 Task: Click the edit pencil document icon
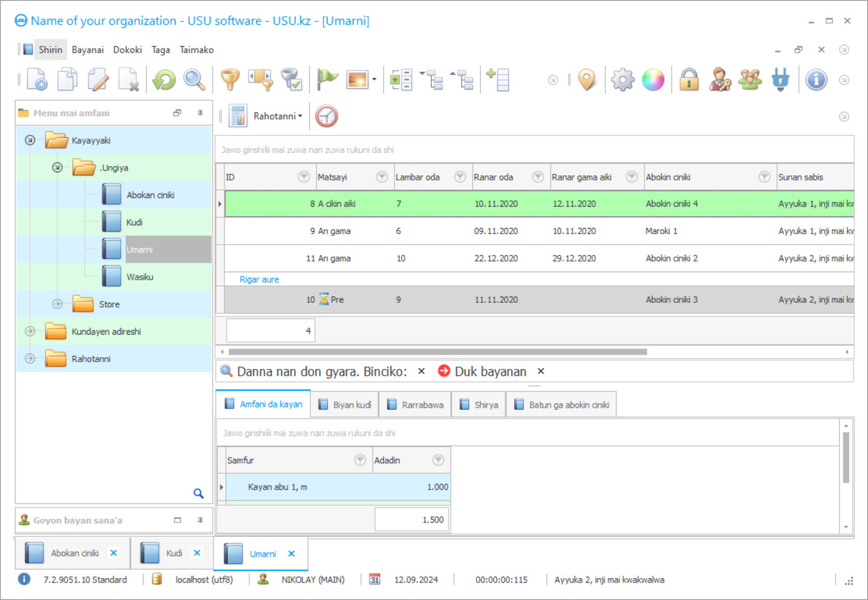coord(98,79)
